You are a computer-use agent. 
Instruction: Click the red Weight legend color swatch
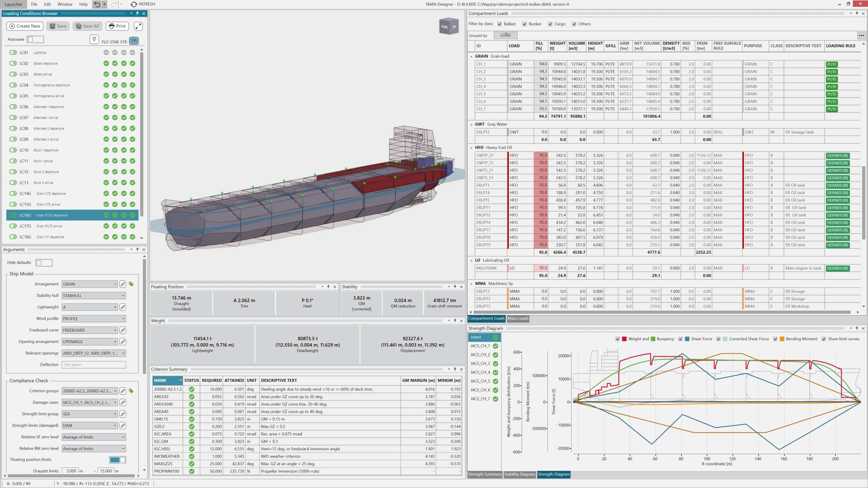pos(624,339)
